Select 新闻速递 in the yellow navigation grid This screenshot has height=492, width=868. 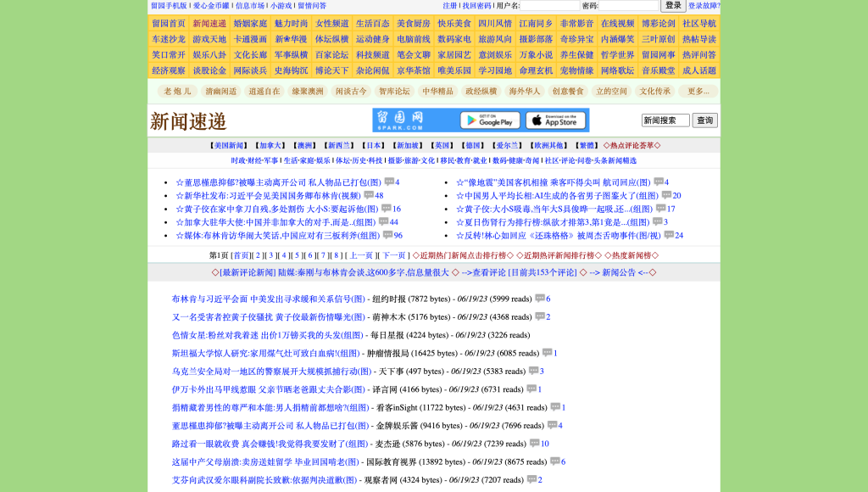209,24
